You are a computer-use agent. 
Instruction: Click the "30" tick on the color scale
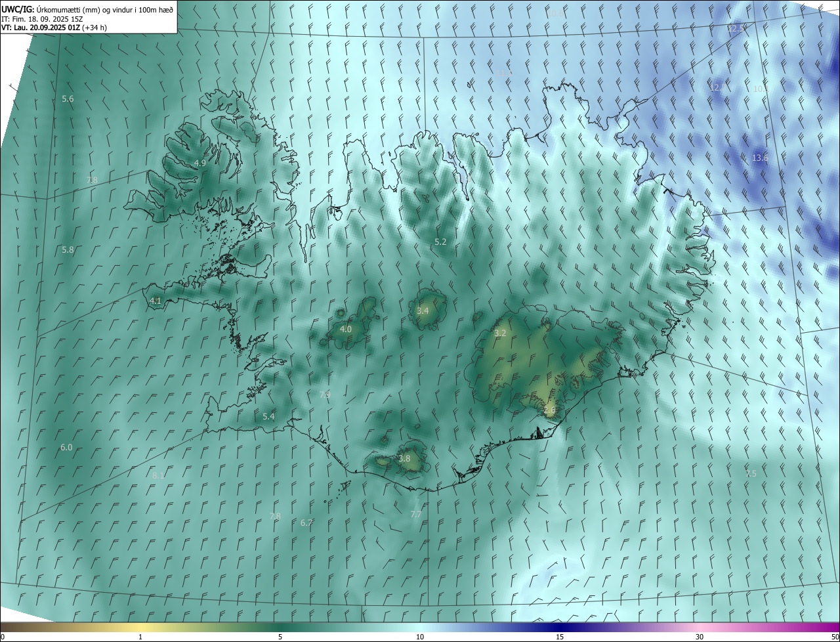tap(700, 637)
